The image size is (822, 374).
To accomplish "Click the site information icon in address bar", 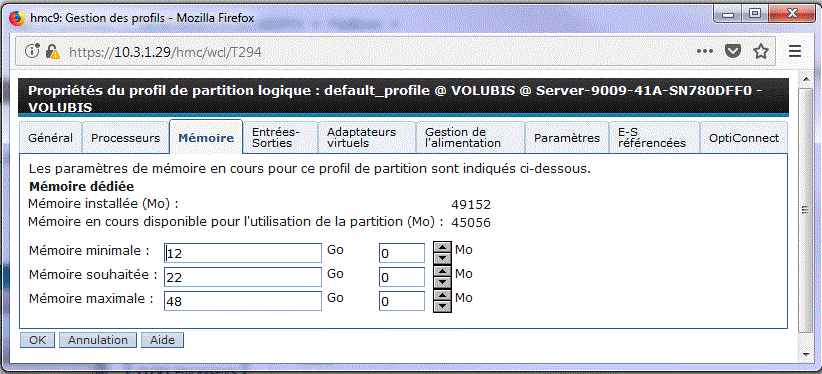I will point(33,51).
